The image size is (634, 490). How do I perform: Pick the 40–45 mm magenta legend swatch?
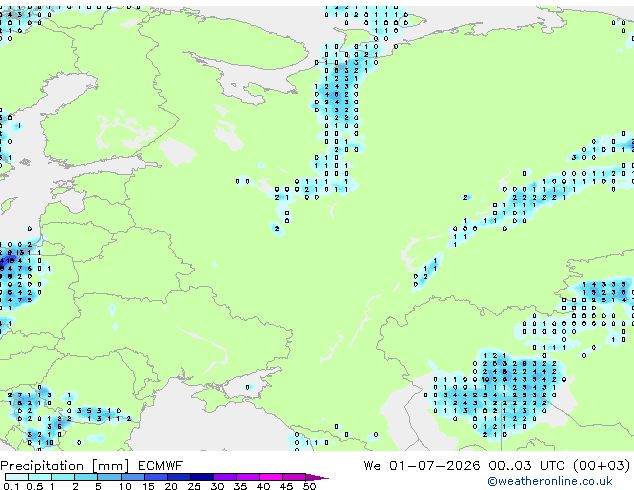pyautogui.click(x=271, y=477)
